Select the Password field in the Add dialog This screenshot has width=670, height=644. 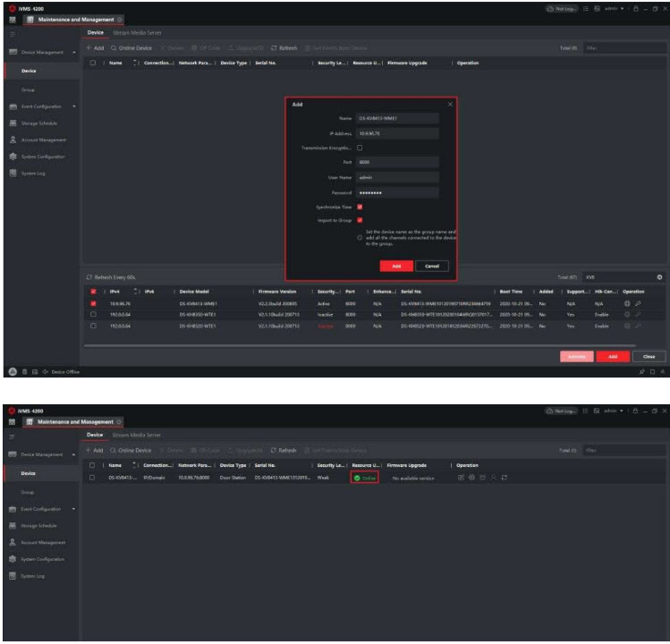[x=397, y=192]
